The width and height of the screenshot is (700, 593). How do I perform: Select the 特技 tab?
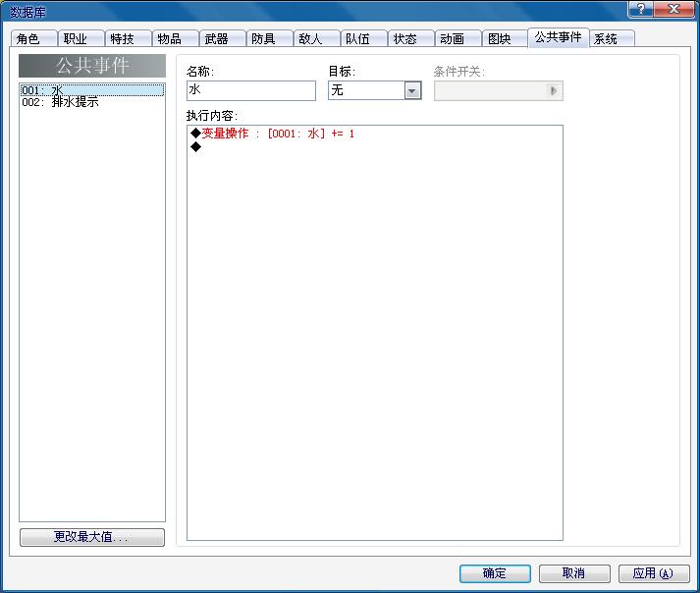click(x=129, y=39)
